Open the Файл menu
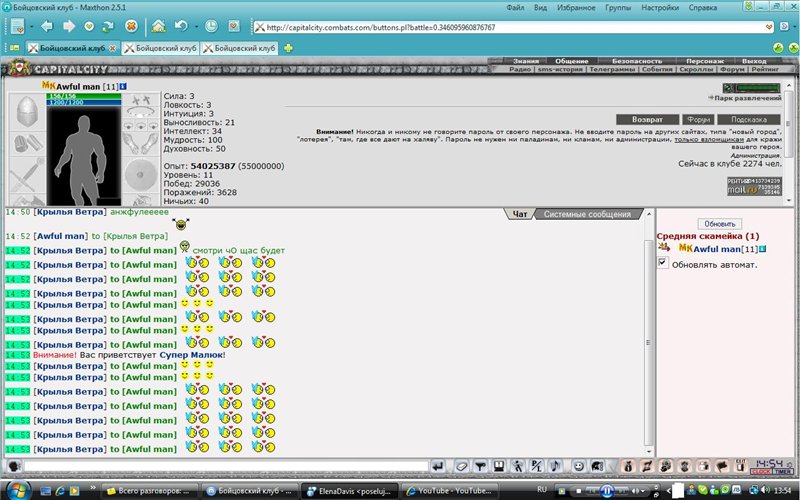The width and height of the screenshot is (800, 500). click(515, 8)
